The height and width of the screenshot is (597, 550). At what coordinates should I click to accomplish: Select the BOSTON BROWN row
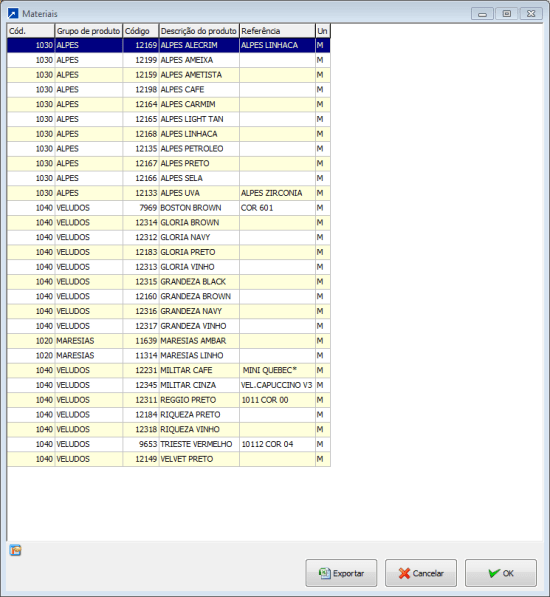click(x=169, y=208)
